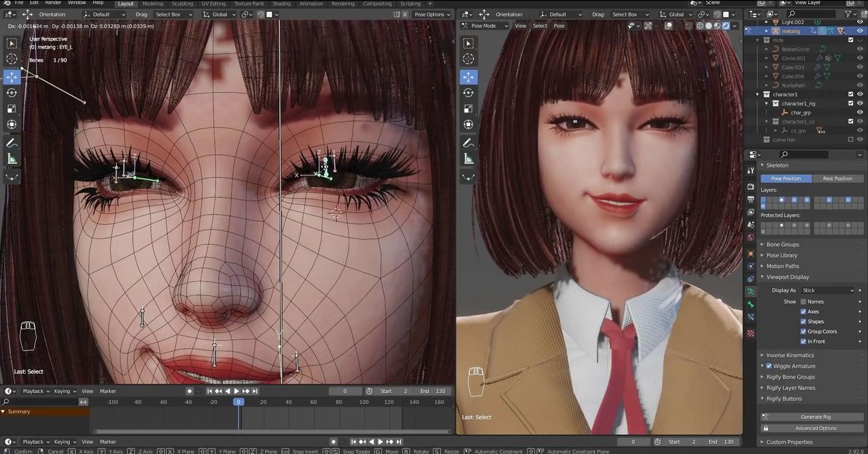Open the Animation workspace tab
Screen dimensions: 868x454
[311, 3]
